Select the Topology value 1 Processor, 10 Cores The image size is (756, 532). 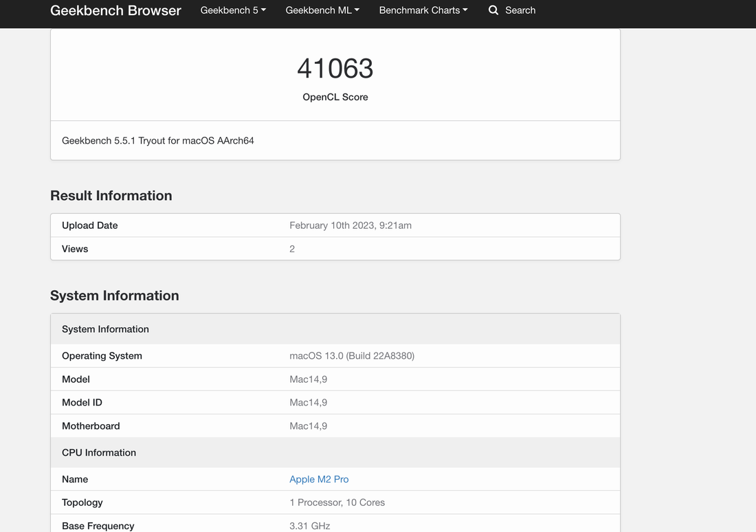pos(337,502)
